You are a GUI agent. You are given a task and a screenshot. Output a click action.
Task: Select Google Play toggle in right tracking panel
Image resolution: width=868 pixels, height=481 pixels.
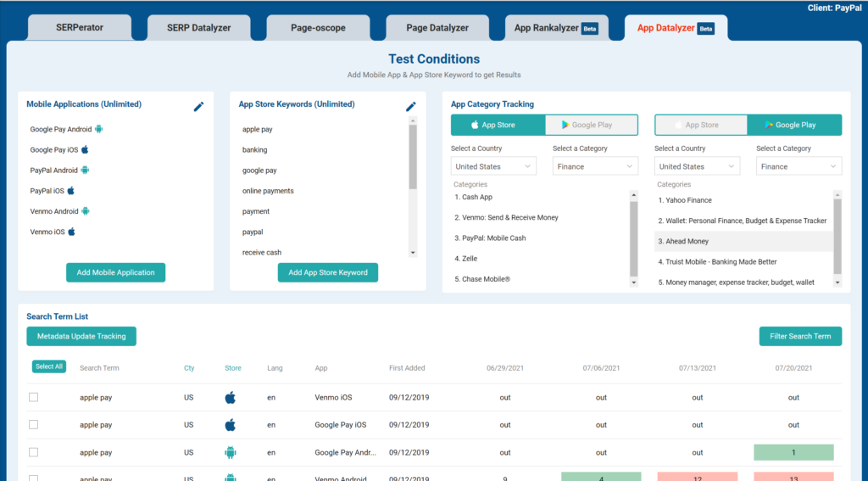click(794, 125)
